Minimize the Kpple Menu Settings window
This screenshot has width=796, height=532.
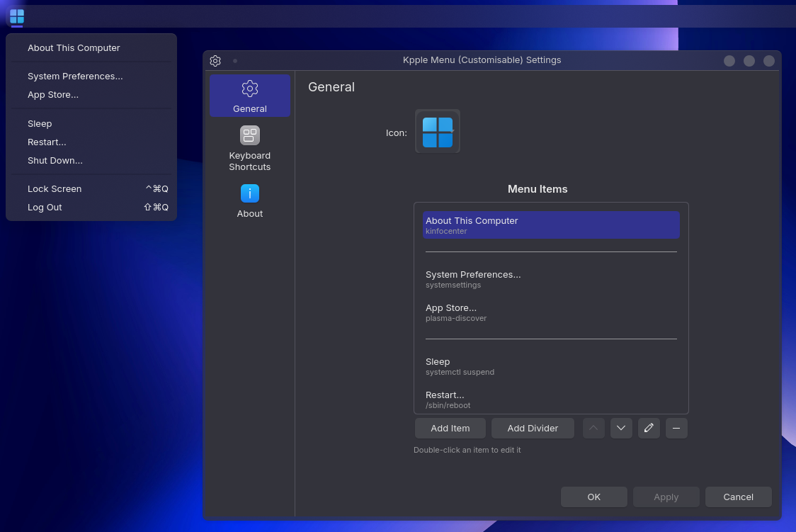pyautogui.click(x=729, y=61)
